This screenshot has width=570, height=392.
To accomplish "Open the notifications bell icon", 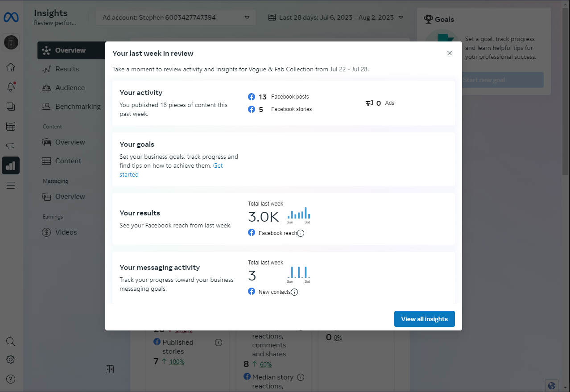I will click(x=11, y=87).
